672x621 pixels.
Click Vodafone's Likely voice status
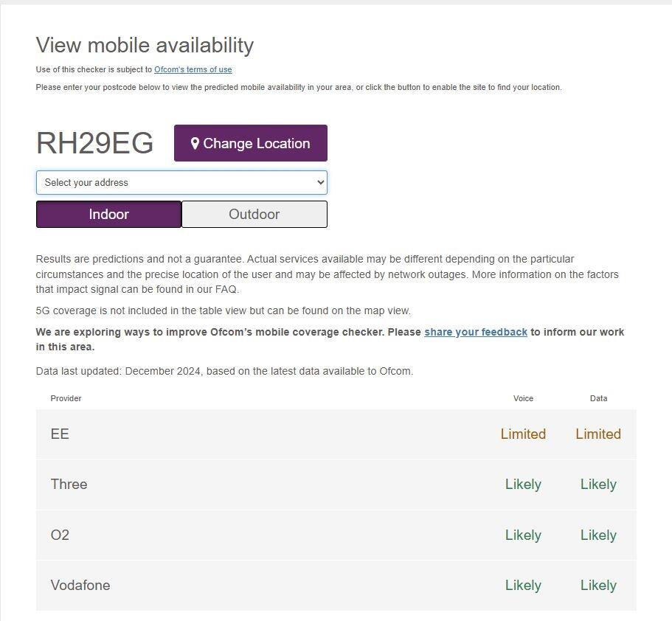523,586
